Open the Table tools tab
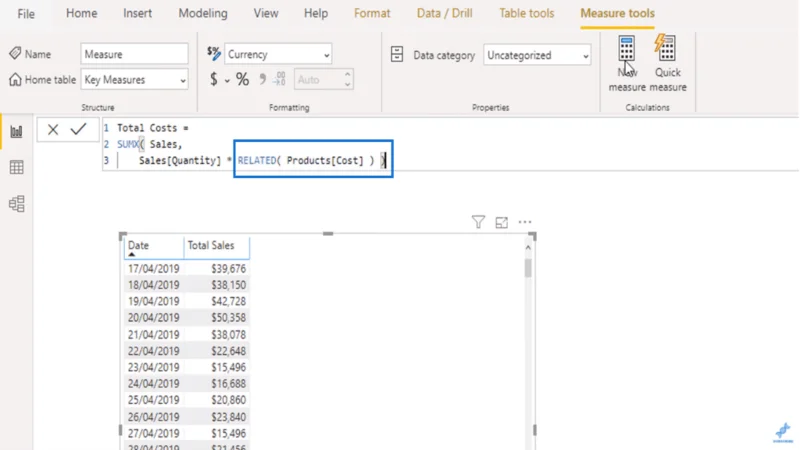Screen dimensions: 800x450 click(x=527, y=13)
